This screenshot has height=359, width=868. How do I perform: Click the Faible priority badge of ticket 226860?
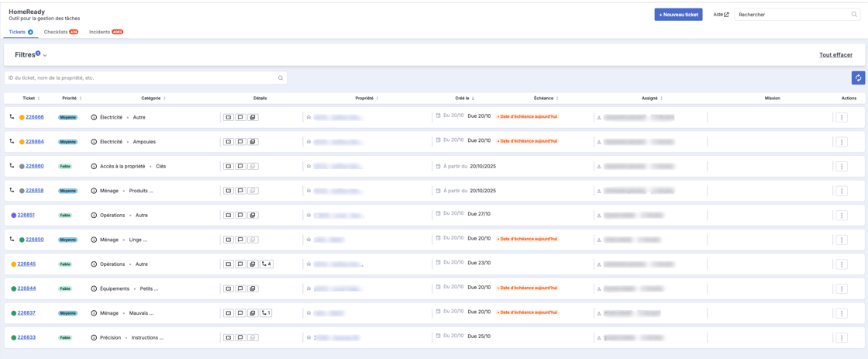(x=65, y=166)
